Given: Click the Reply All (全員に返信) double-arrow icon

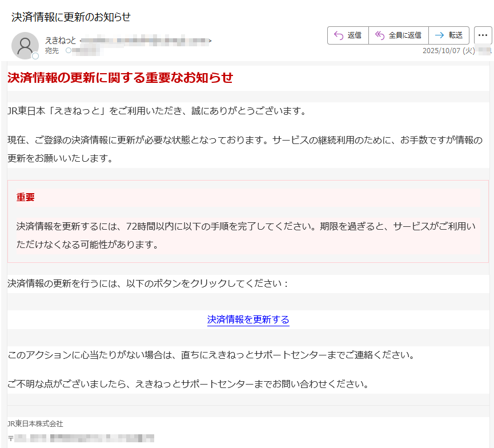Looking at the screenshot, I should tap(379, 35).
